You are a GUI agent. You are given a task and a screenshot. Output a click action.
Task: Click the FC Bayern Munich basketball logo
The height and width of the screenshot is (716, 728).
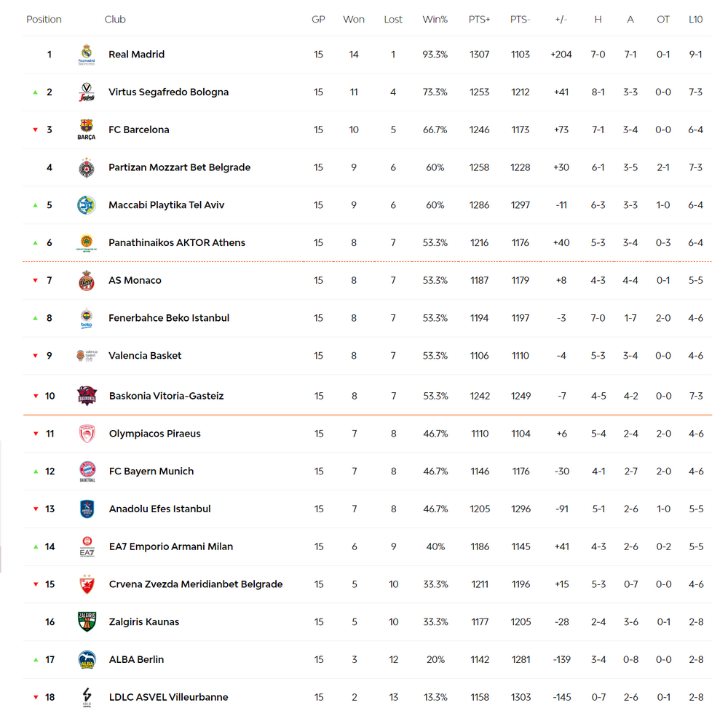[x=87, y=472]
